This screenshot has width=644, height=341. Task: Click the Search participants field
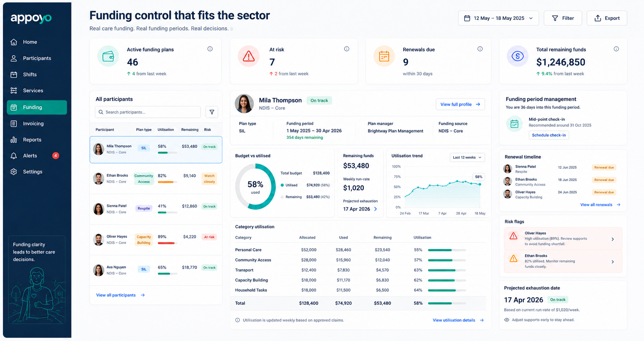pyautogui.click(x=148, y=112)
